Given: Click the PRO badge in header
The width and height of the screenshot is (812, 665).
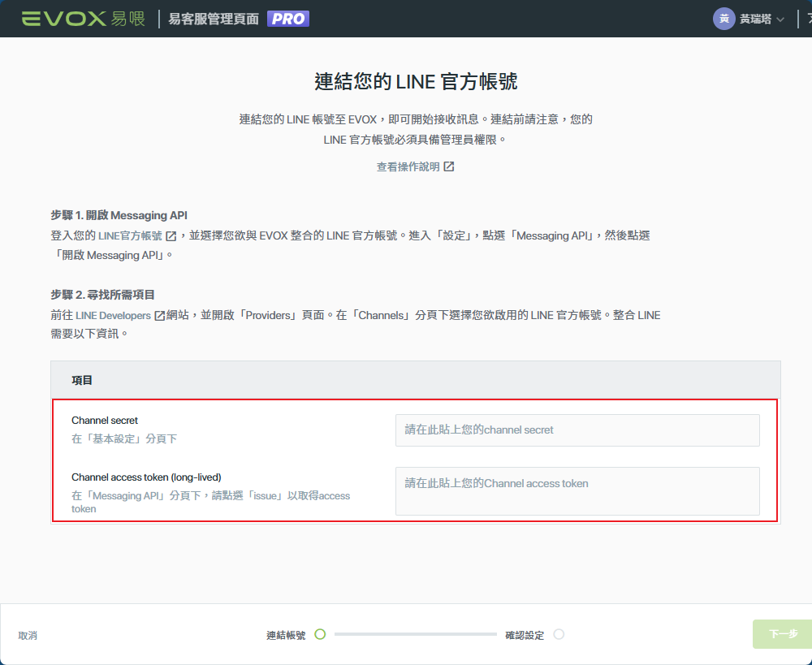Looking at the screenshot, I should point(288,19).
